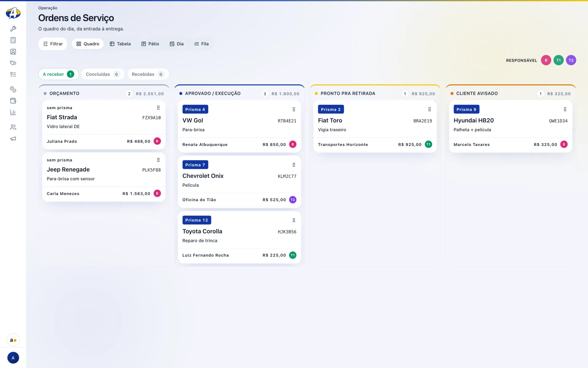The height and width of the screenshot is (368, 588).
Task: Switch to the Pátio view tab
Action: 150,44
